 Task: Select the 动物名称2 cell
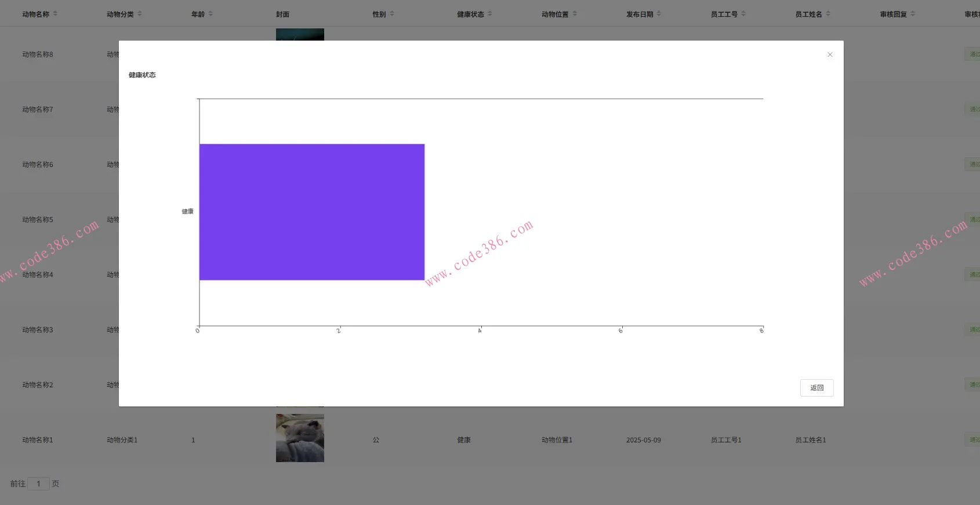[38, 385]
